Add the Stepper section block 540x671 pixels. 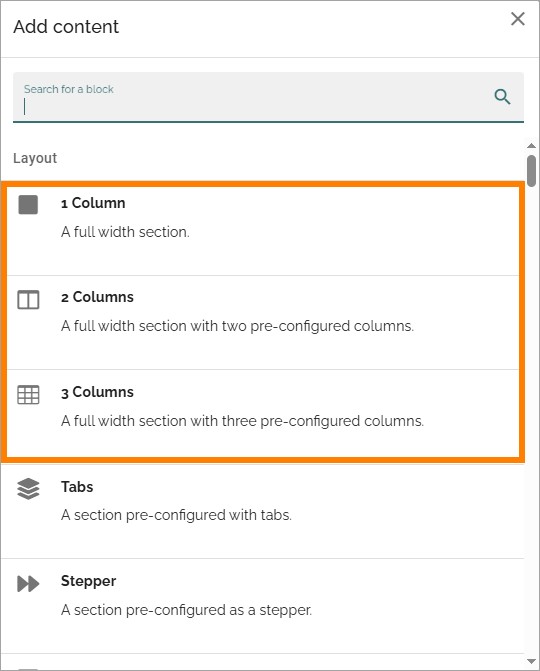coord(263,606)
